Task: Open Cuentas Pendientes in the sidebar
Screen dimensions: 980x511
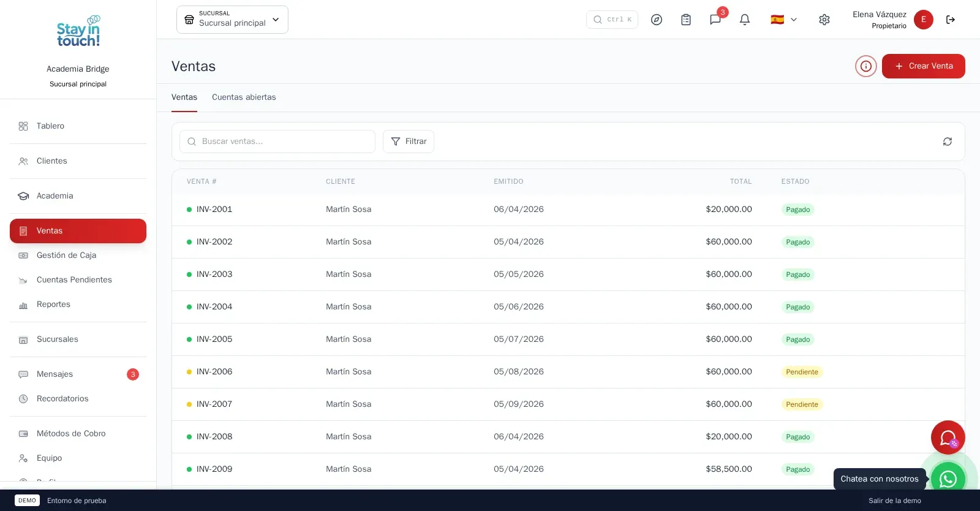Action: [x=78, y=280]
